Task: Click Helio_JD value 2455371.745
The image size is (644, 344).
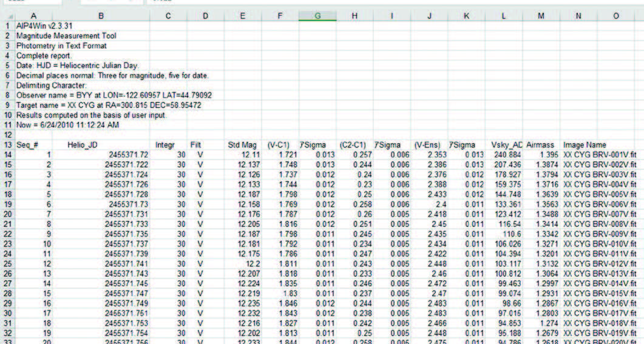Action: click(x=101, y=283)
